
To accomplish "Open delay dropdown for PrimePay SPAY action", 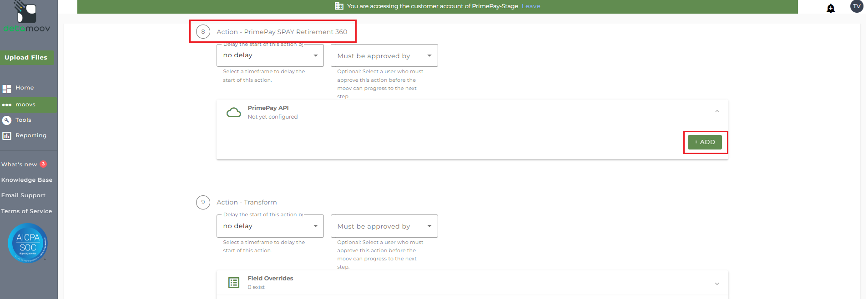I will (x=270, y=55).
